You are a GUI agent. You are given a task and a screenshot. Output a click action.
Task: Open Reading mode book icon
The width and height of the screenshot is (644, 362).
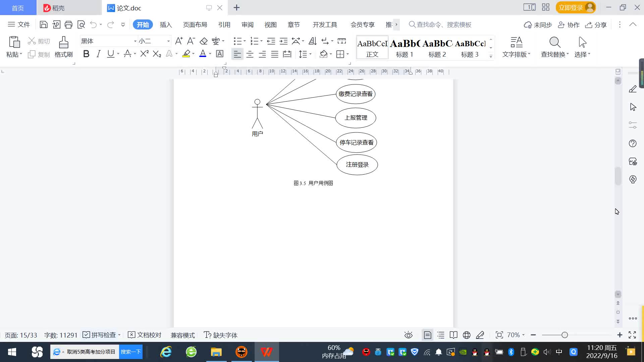(x=453, y=335)
